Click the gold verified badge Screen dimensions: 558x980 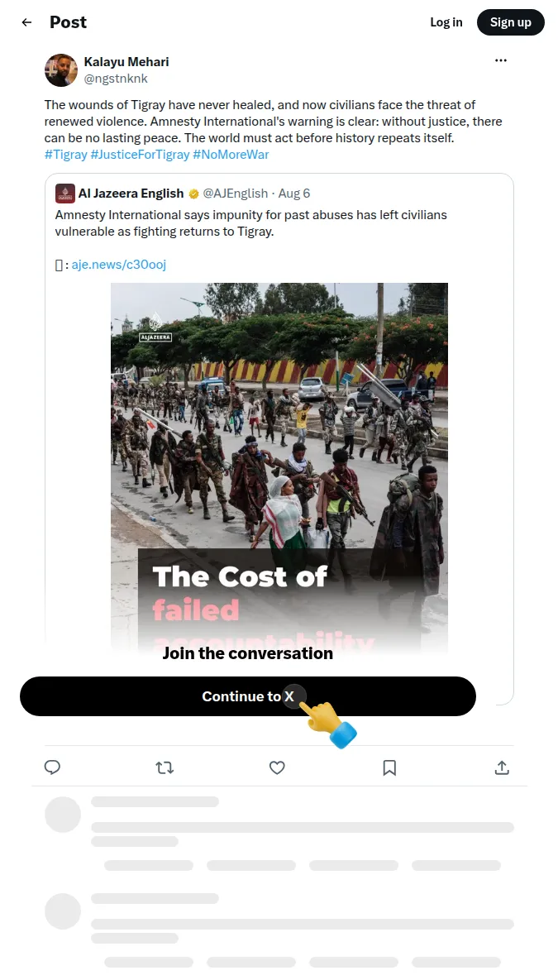tap(193, 194)
